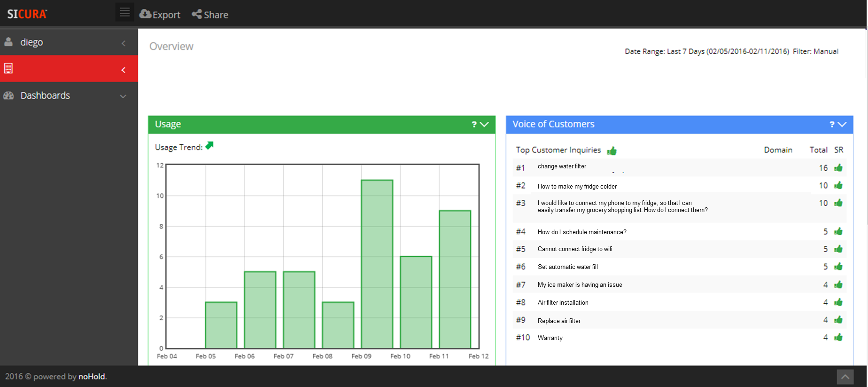Click the Share button
Viewport: 868px width, 387px height.
click(x=210, y=15)
